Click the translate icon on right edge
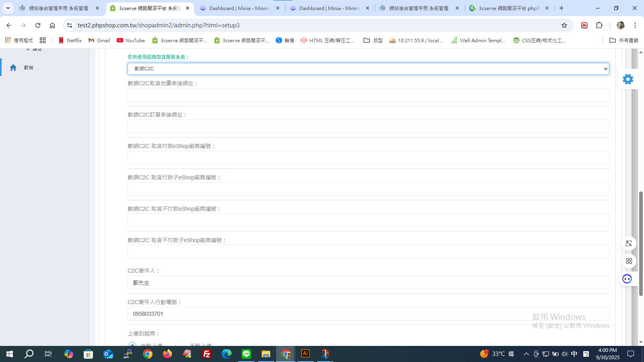Image resolution: width=644 pixels, height=362 pixels. (629, 243)
